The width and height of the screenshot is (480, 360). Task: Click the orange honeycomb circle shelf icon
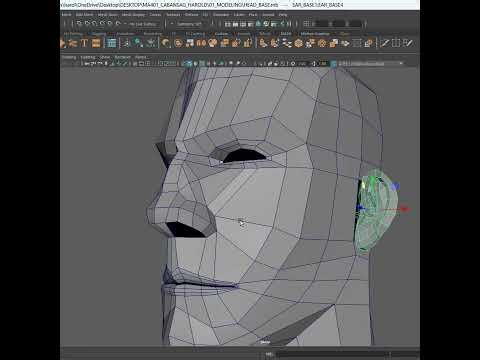click(299, 43)
